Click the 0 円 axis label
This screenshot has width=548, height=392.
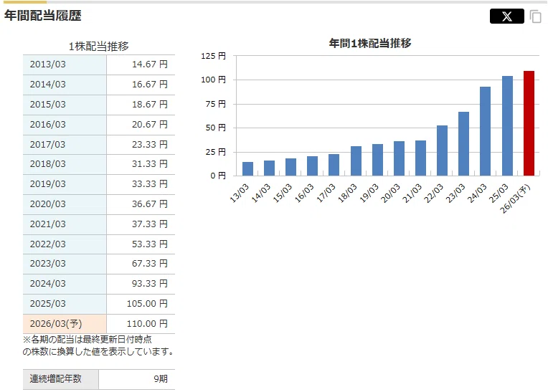(x=218, y=176)
